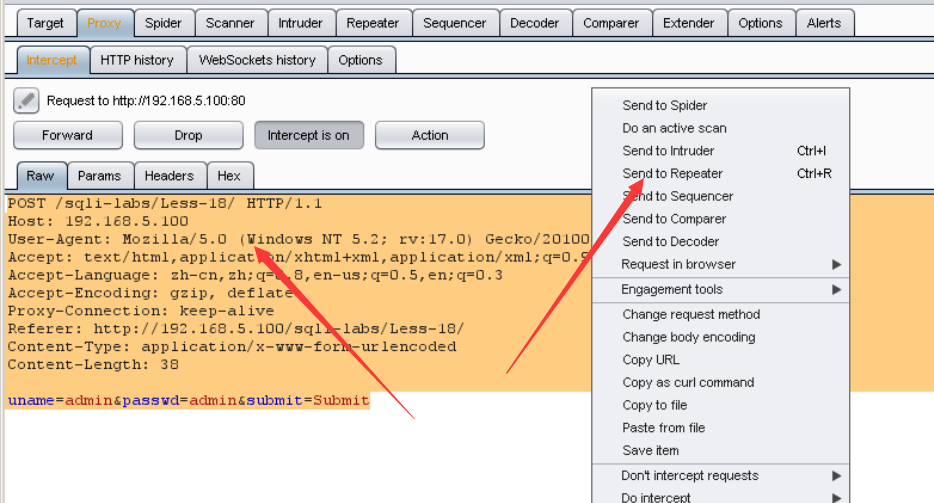The width and height of the screenshot is (934, 503).
Task: Open the Target tab
Action: click(45, 23)
